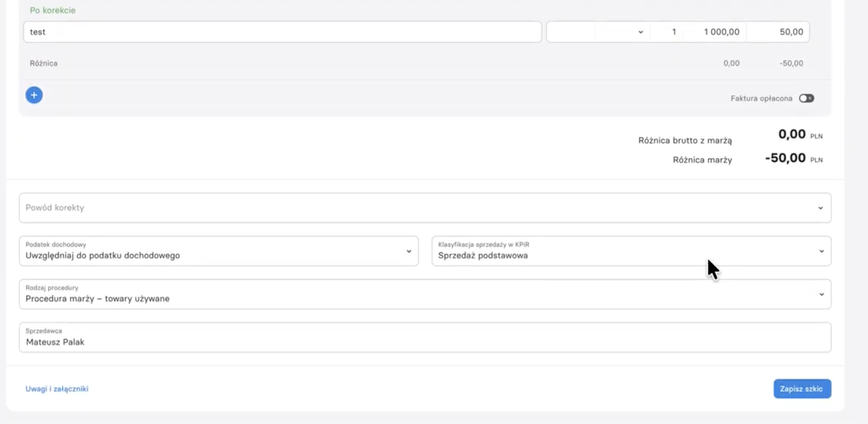Click the empty field left of unit dropdown

(x=571, y=32)
